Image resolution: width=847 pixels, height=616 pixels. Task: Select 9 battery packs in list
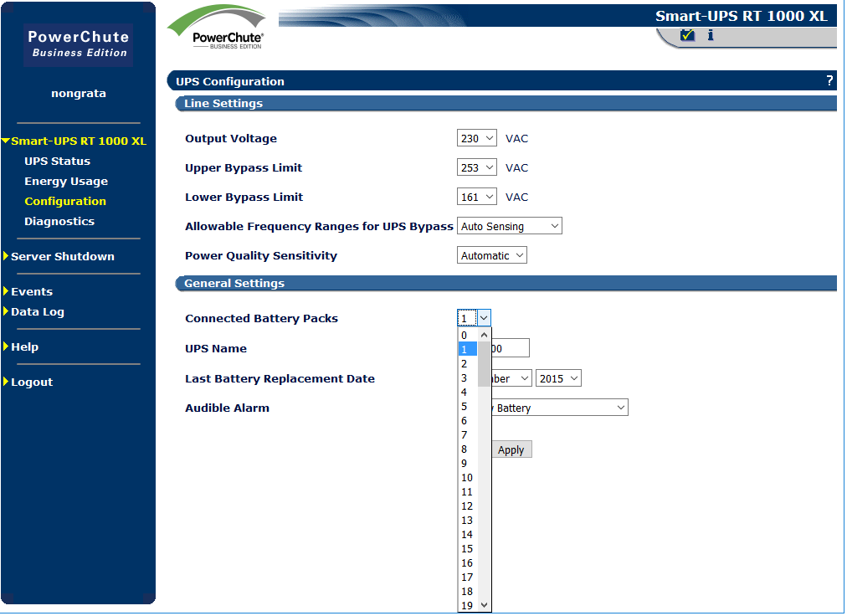(468, 463)
